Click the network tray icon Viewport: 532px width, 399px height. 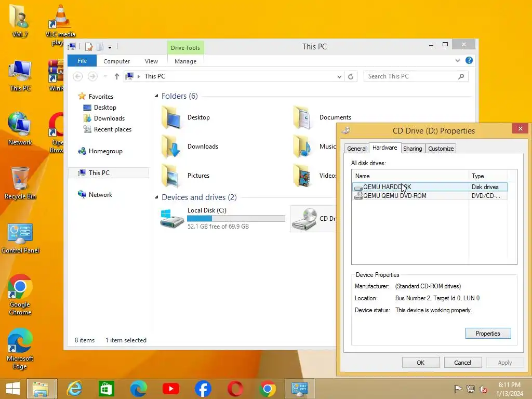tap(471, 389)
